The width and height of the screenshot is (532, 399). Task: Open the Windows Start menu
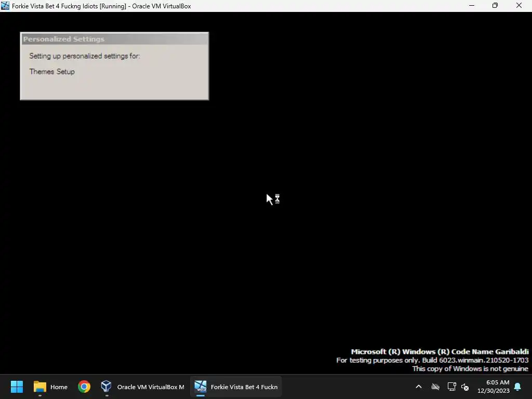17,387
